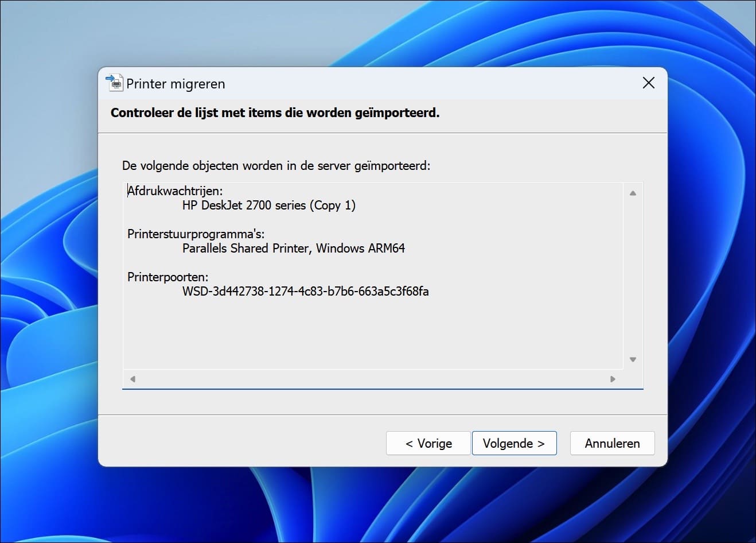Click the Afdrukwachtrijen label
This screenshot has height=543, width=756.
tap(175, 191)
